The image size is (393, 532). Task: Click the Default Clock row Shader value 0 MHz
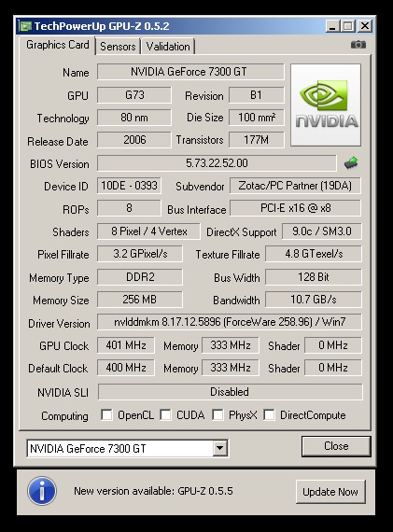[x=333, y=368]
